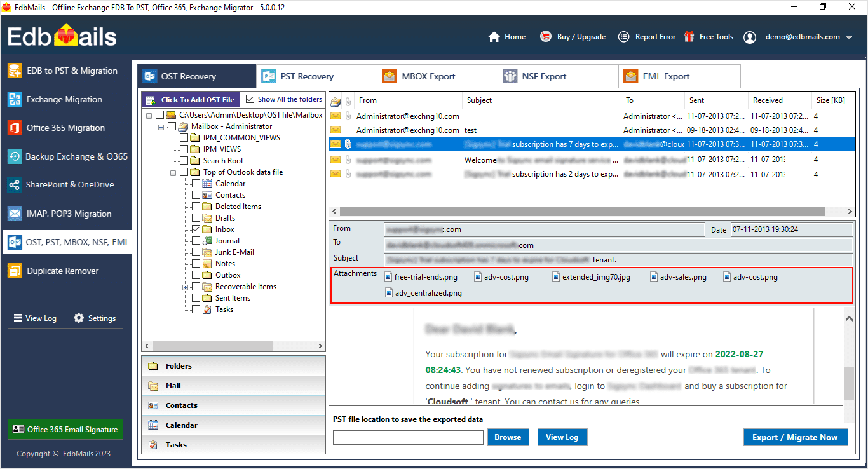Select the Outbox folder in tree
This screenshot has width=868, height=469.
(x=227, y=275)
